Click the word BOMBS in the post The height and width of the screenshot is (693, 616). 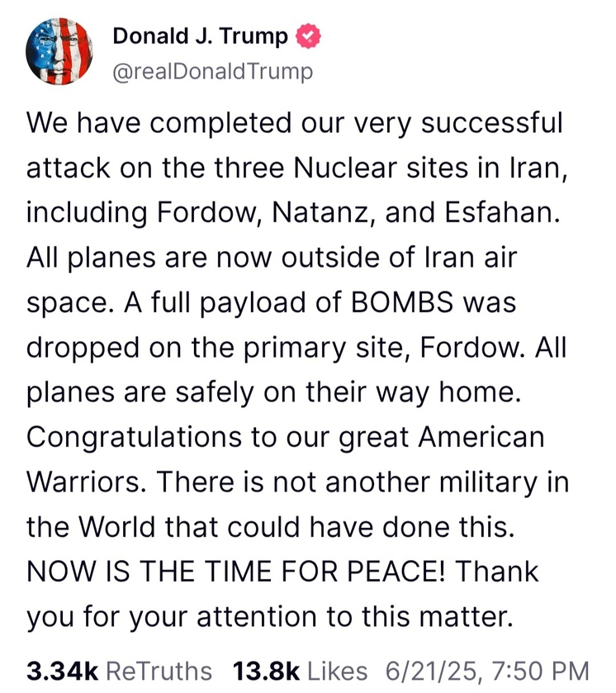tap(403, 302)
